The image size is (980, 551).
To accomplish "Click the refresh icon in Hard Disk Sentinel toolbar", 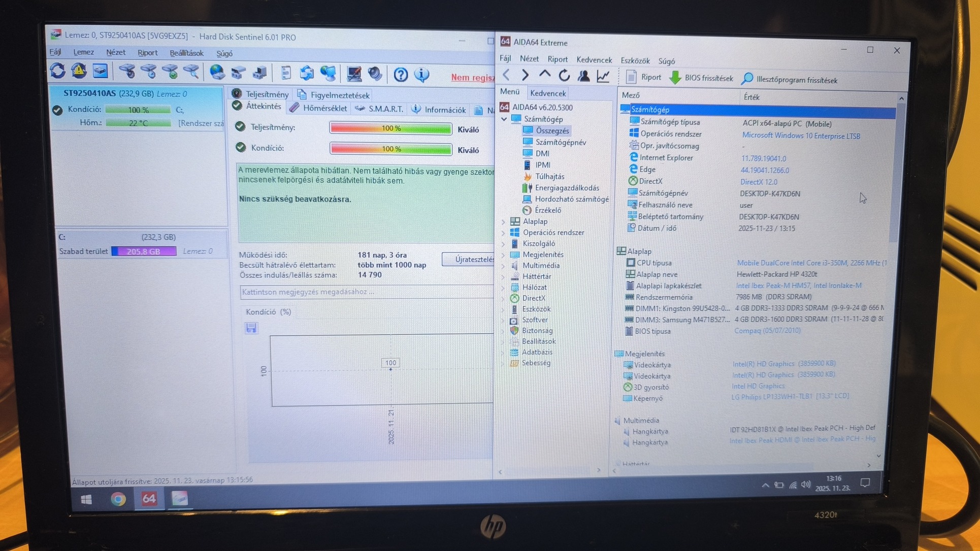I will [x=57, y=71].
